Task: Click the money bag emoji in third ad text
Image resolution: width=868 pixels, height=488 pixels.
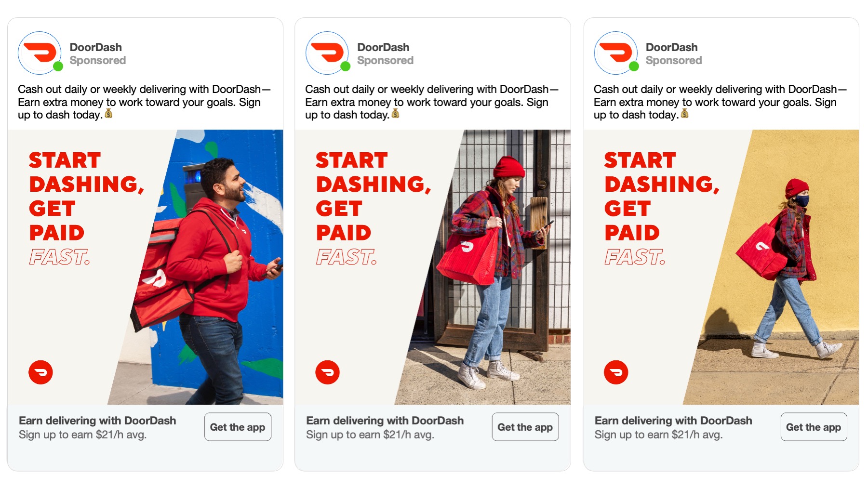Action: [684, 114]
